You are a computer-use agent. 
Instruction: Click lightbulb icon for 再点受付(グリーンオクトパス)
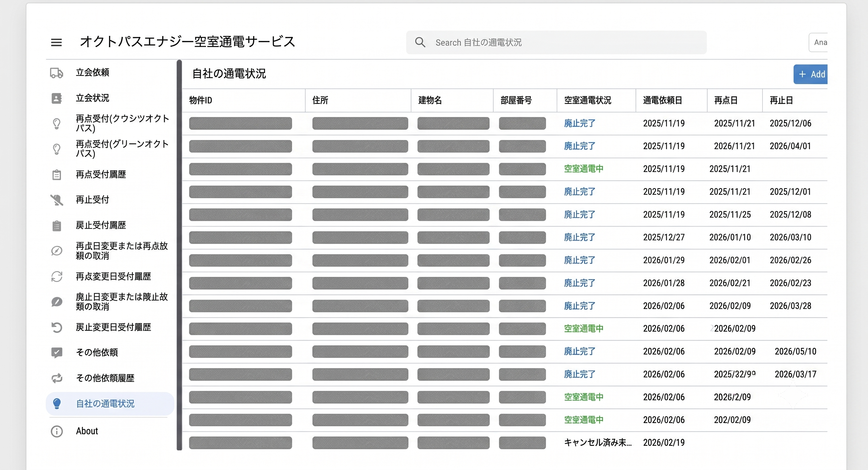57,149
